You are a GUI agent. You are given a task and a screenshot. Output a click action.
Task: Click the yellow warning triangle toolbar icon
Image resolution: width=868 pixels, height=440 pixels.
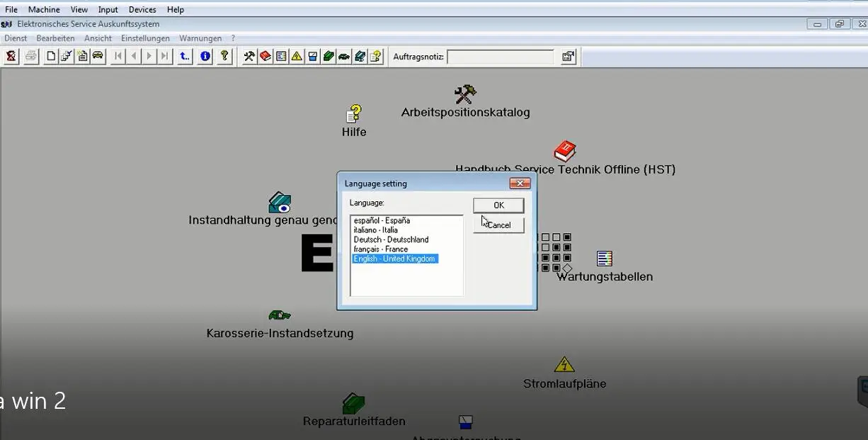pyautogui.click(x=297, y=56)
